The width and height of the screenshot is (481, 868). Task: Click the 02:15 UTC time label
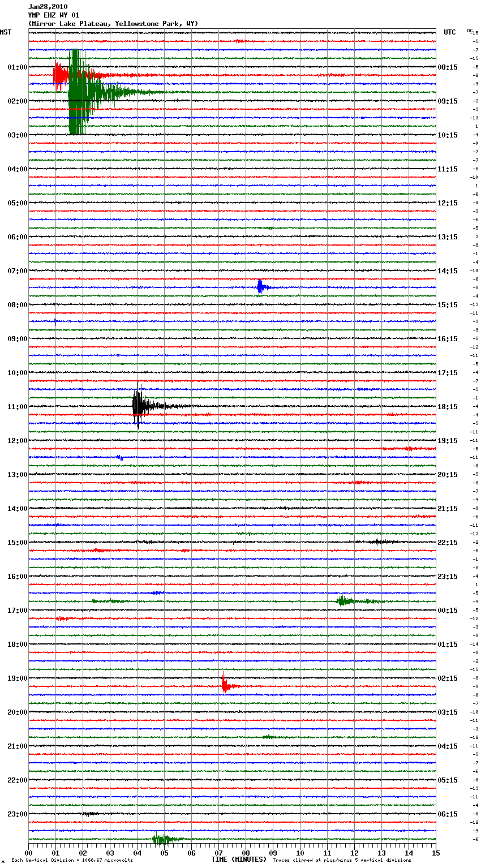448,678
